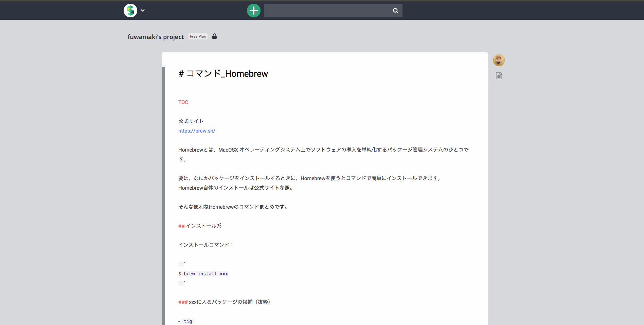
Task: Click the ## インストール系 heading
Action: [x=200, y=226]
